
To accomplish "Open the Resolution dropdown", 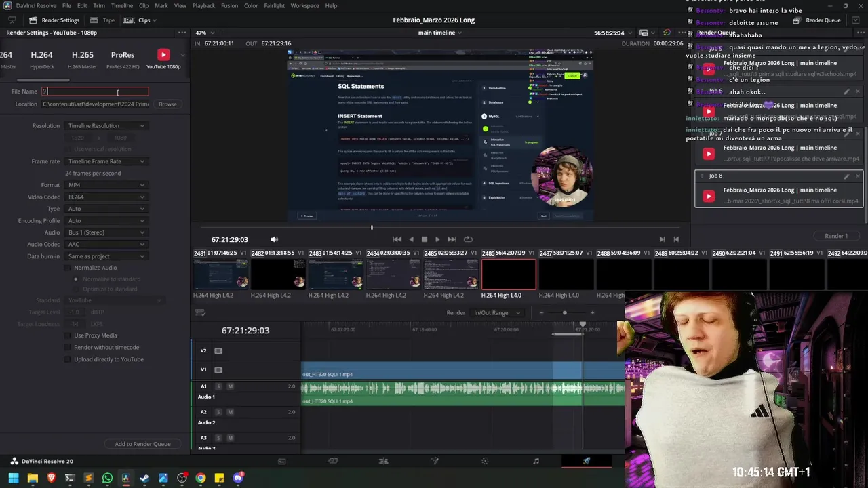I will 106,125.
